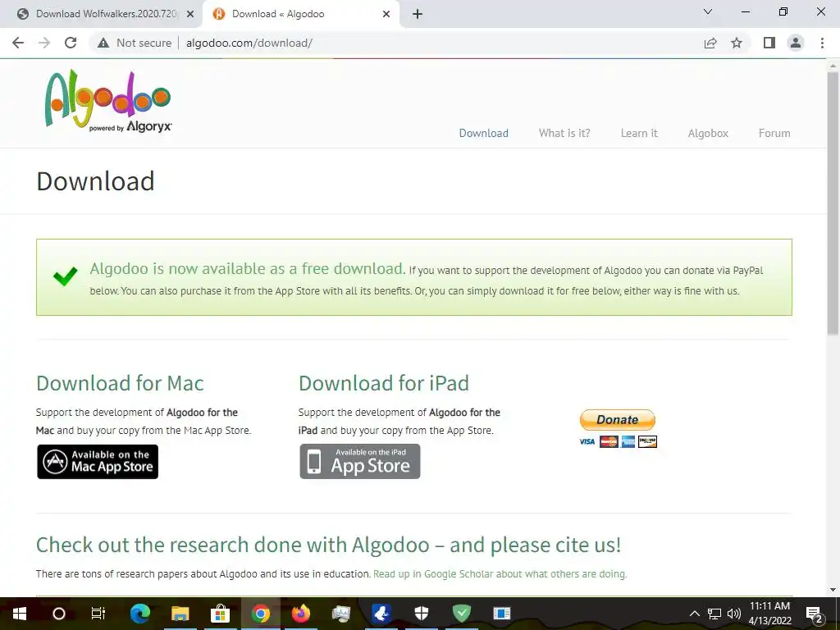Click the page vertical scrollbar thumb
The height and width of the screenshot is (630, 840).
point(833,203)
